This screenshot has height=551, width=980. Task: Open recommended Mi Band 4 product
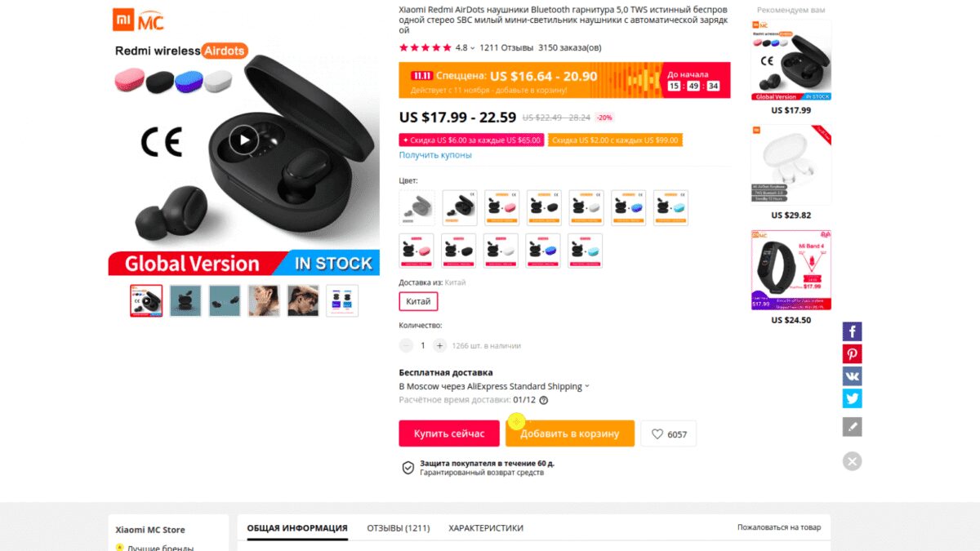tap(791, 270)
